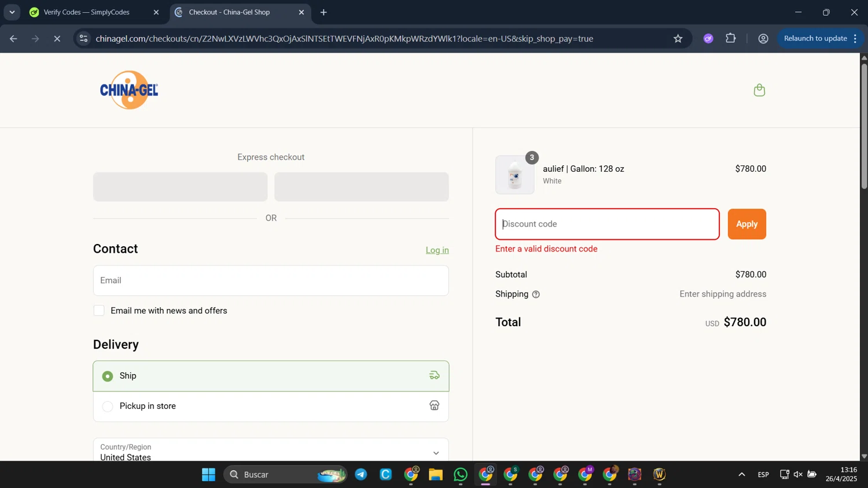Screen dimensions: 868x488
Task: Open the World of Warcraft taskbar icon
Action: pyautogui.click(x=660, y=475)
